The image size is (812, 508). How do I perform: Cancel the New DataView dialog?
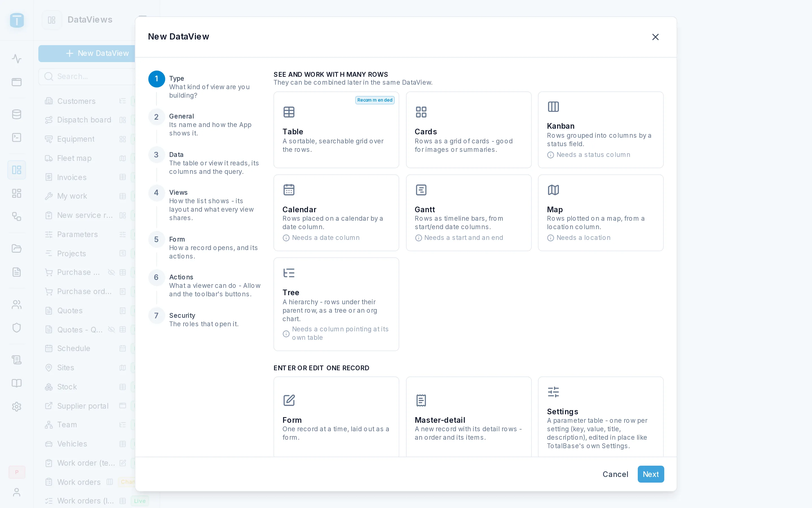(615, 474)
